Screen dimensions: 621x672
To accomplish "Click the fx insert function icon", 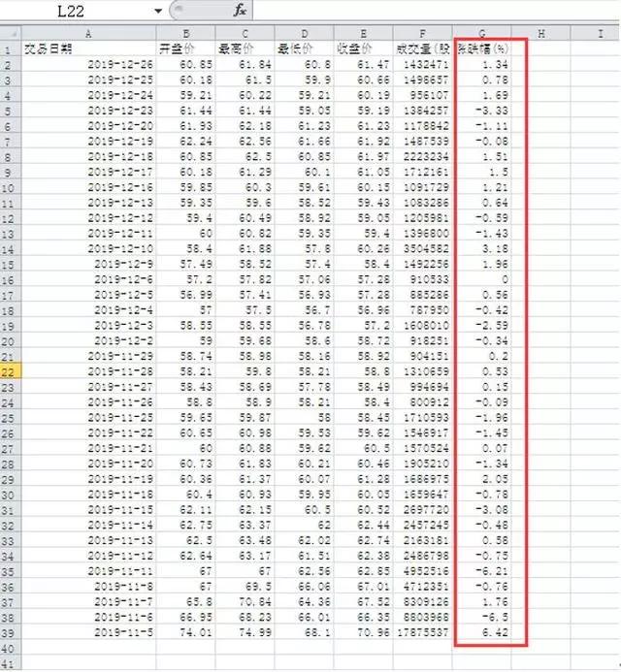I will click(x=240, y=10).
